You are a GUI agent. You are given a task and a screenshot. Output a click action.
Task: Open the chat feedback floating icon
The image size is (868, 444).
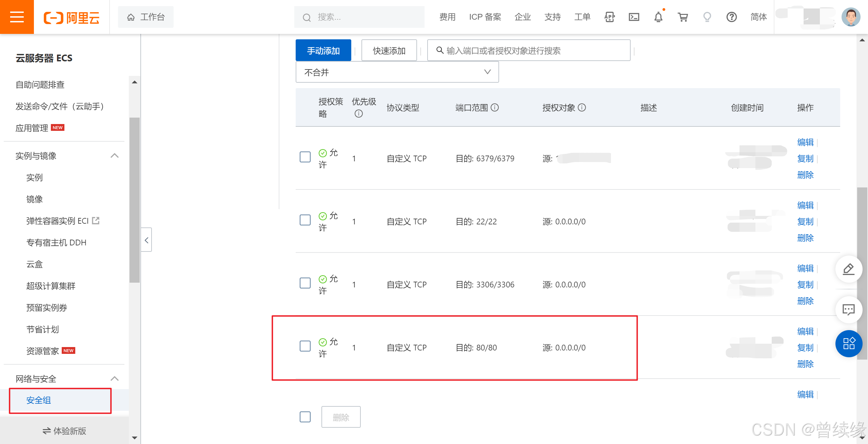point(848,309)
